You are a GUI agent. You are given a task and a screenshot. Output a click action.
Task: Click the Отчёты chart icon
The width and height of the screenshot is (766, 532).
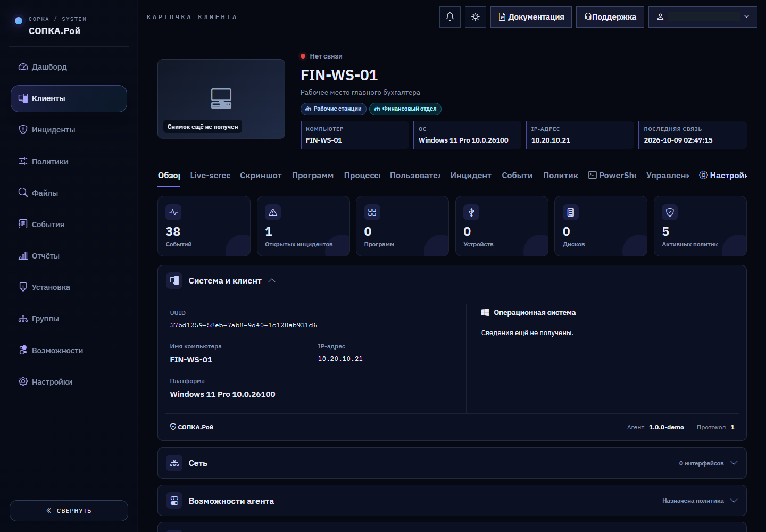coord(23,256)
